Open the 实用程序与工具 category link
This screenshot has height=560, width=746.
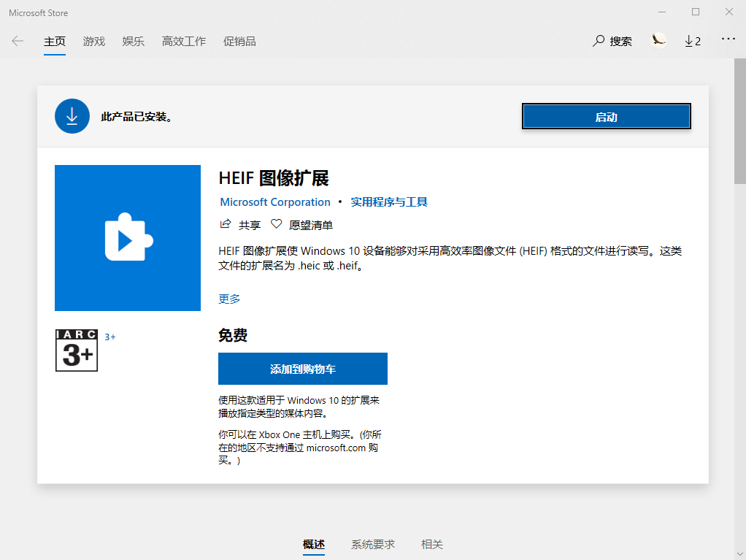point(389,202)
